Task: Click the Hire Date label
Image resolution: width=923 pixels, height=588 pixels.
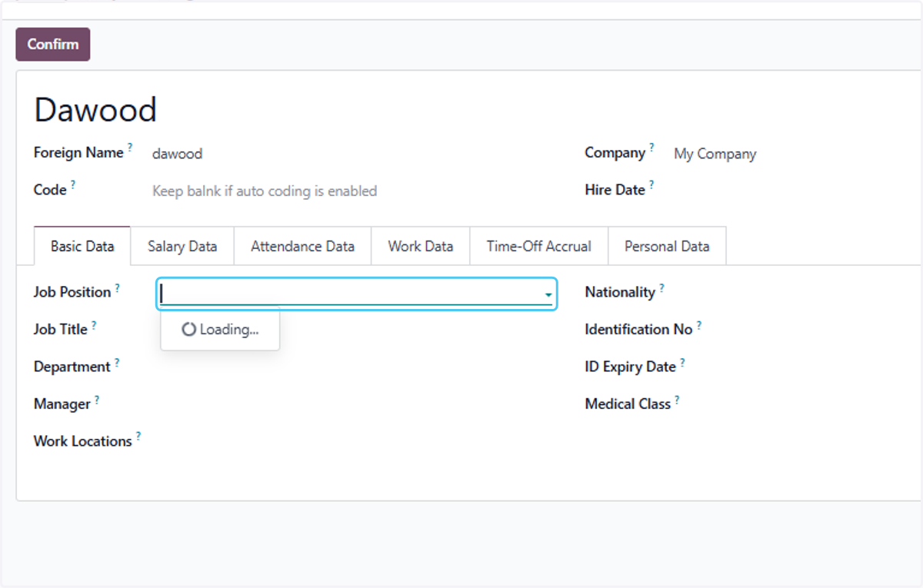Action: 615,190
